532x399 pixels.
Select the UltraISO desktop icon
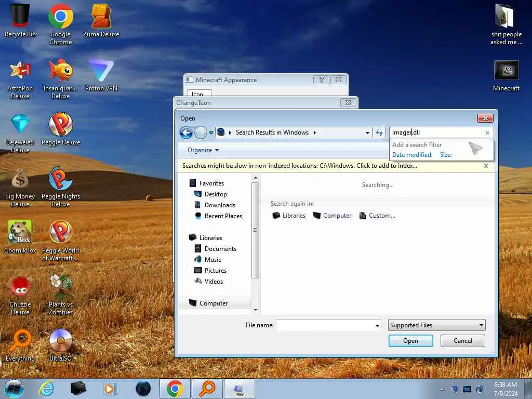(60, 345)
